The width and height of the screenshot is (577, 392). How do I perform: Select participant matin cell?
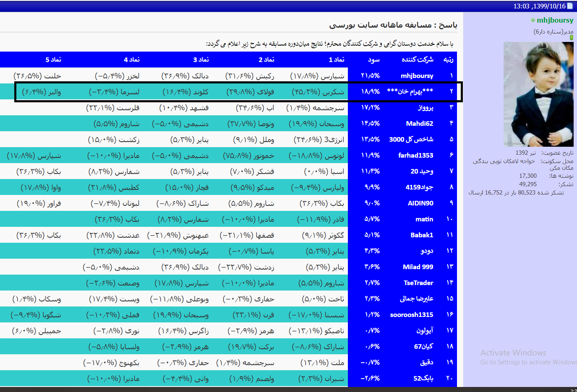pyautogui.click(x=424, y=219)
